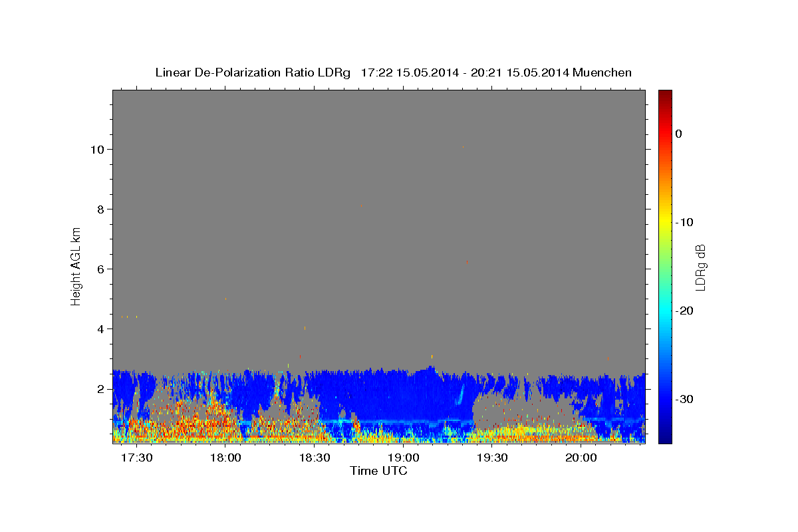Select the 18:00 time axis tick label
Image resolution: width=798 pixels, height=532 pixels.
225,458
